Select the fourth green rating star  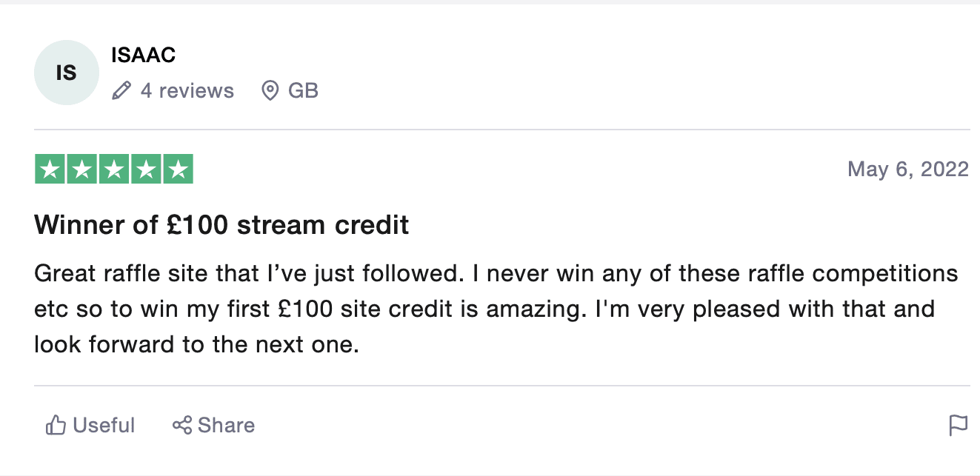(146, 170)
